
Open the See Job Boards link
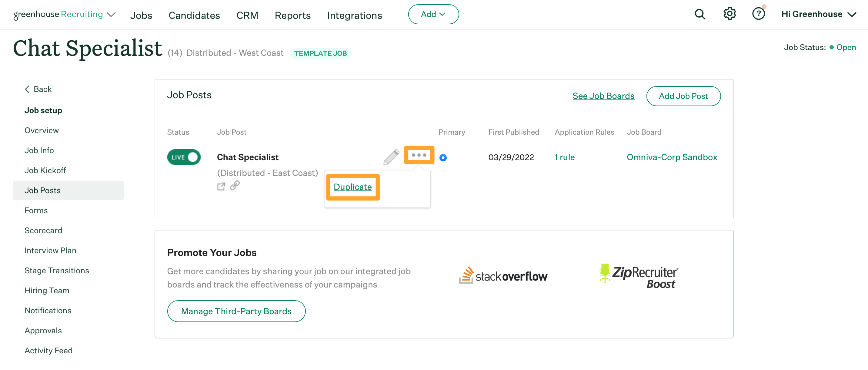point(603,96)
